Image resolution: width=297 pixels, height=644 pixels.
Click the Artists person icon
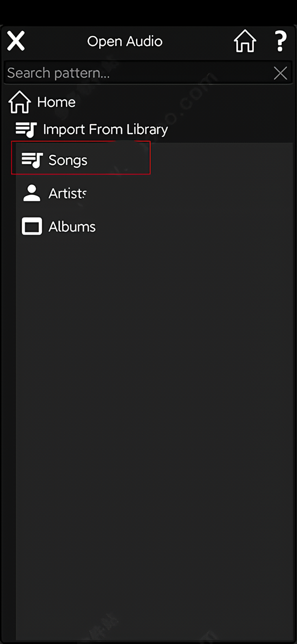[32, 193]
